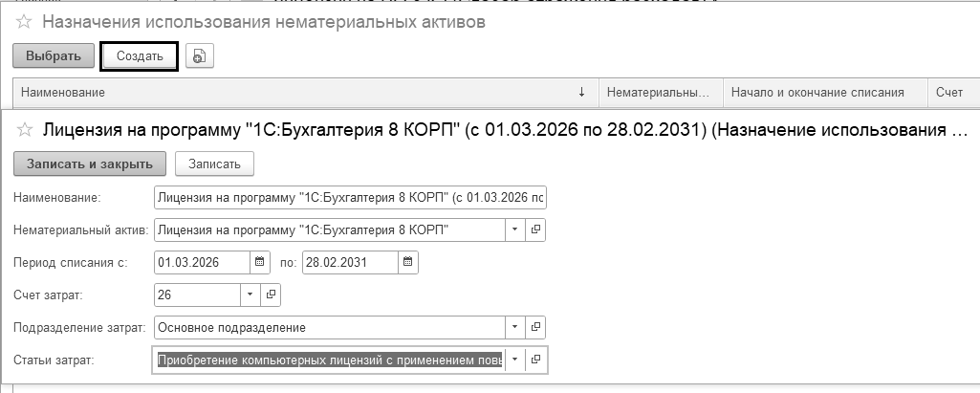Click the copy-create icon next to Создать
Image resolution: width=980 pixels, height=393 pixels.
200,55
